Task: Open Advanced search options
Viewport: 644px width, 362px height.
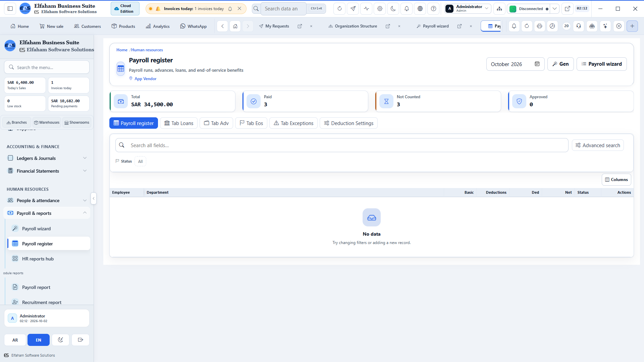Action: pyautogui.click(x=598, y=145)
